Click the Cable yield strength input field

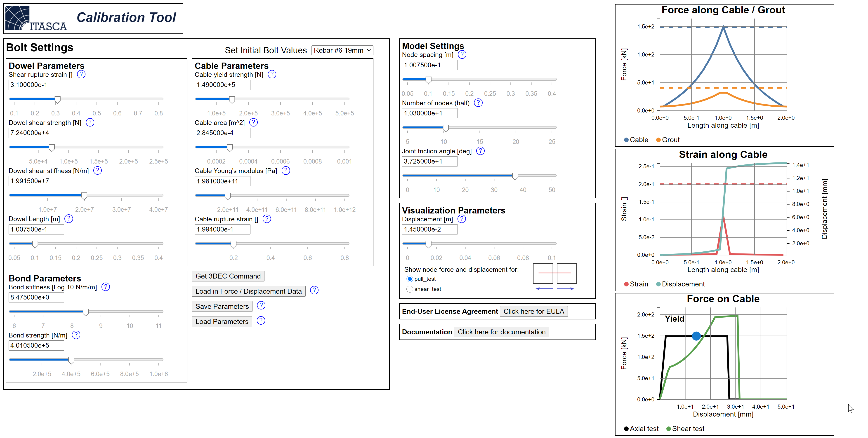pyautogui.click(x=222, y=85)
